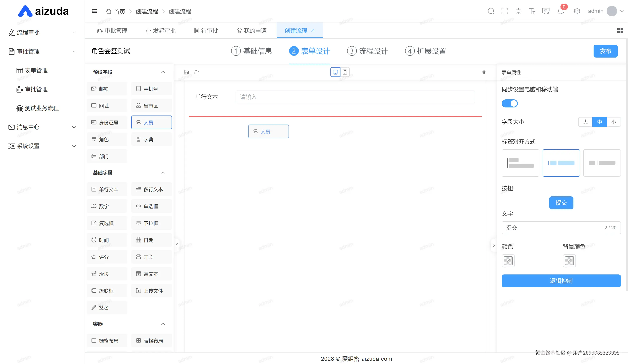Open fullscreen mode icon in header

pos(505,11)
